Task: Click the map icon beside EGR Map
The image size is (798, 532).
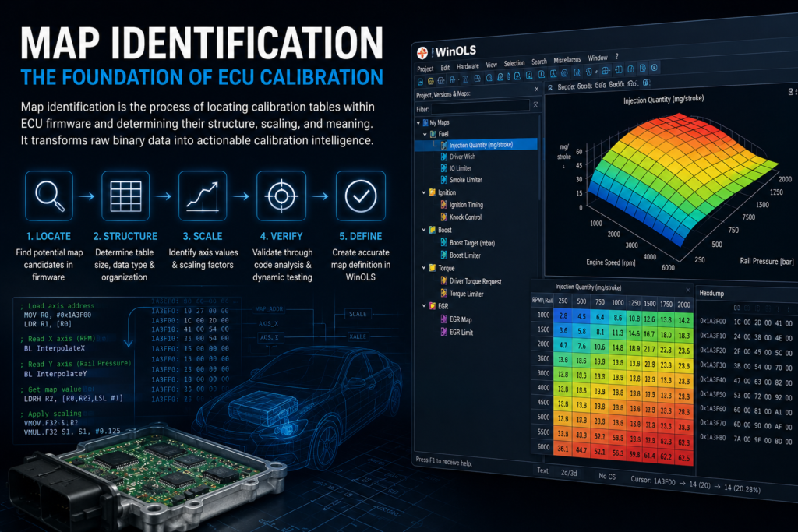Action: pos(443,319)
